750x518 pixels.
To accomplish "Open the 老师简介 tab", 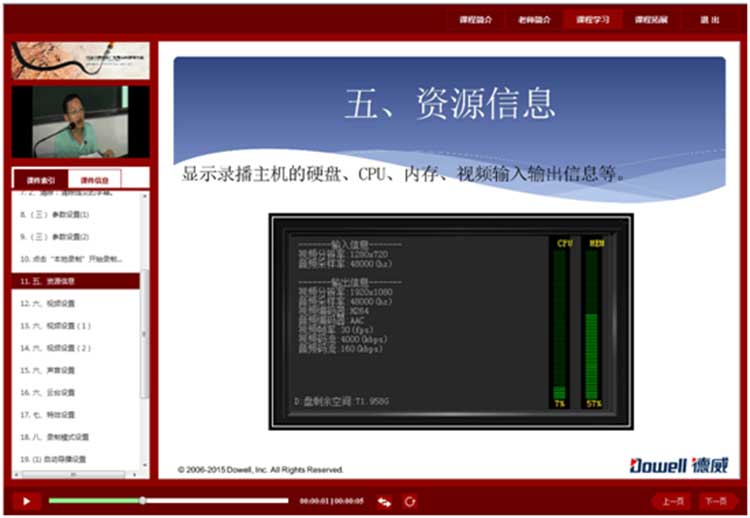I will (x=534, y=20).
